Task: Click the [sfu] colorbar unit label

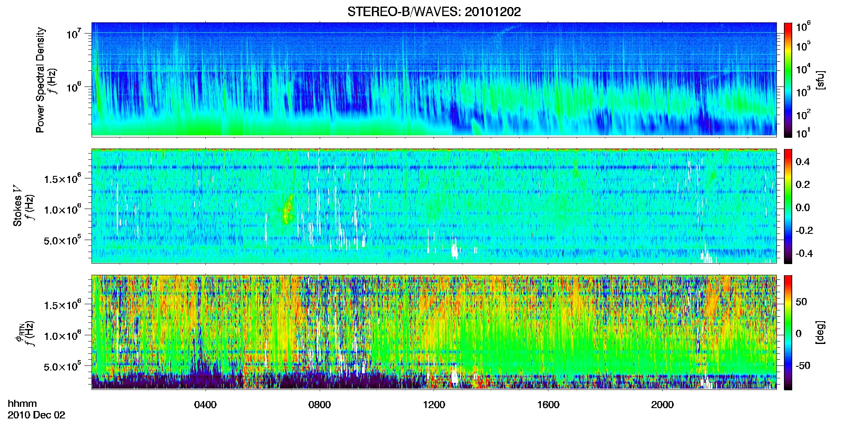Action: (x=820, y=80)
